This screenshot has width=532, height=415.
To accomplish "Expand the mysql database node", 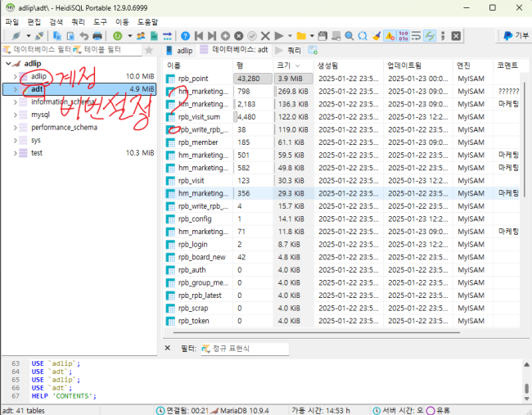I will point(16,115).
